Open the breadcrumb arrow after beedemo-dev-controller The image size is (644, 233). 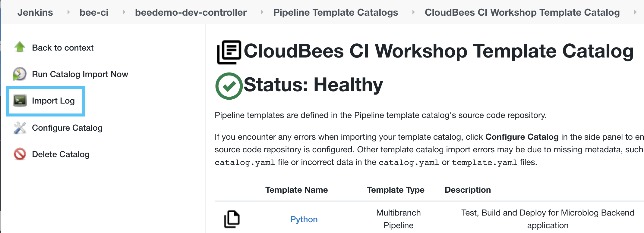click(x=262, y=12)
